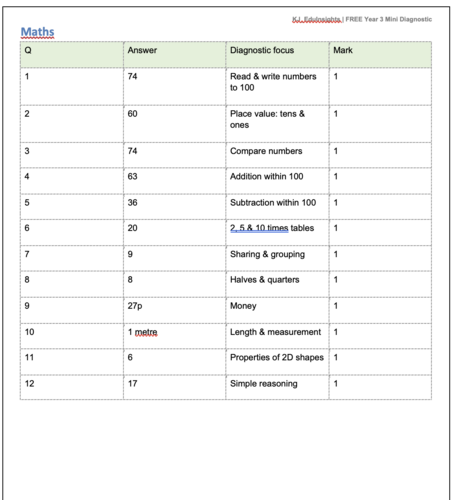
Task: Select the 'Q' column header cell
Action: (72, 55)
